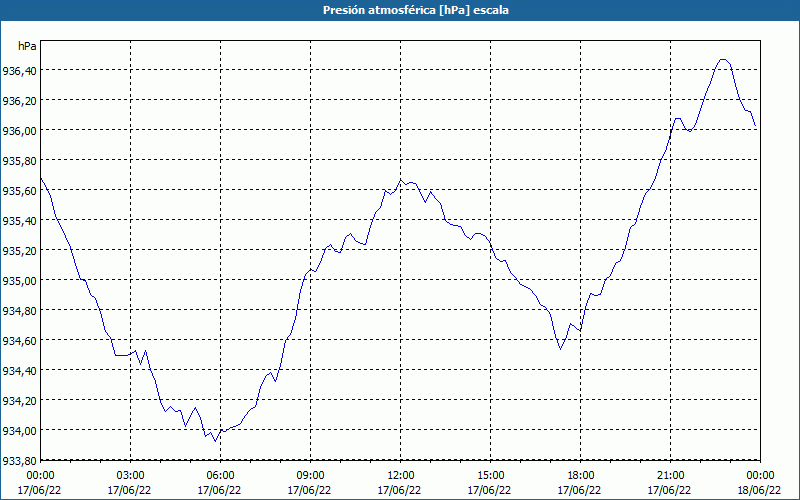Click the 06:00 time axis label

(220, 476)
